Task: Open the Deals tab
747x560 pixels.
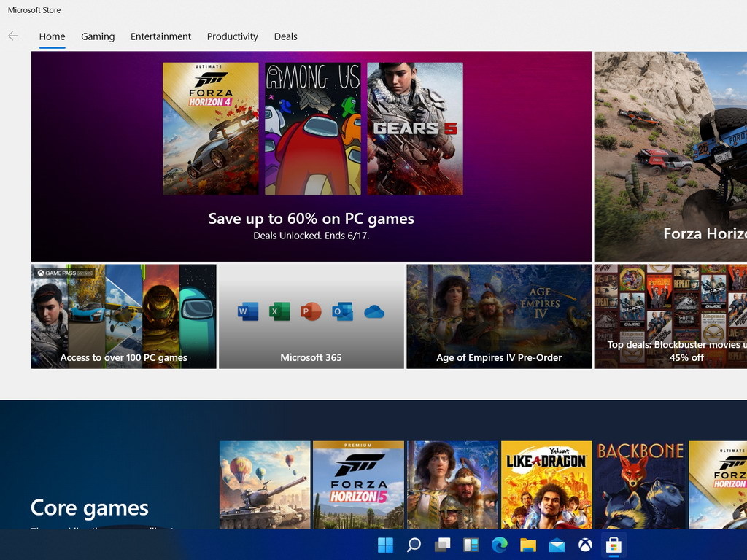Action: [285, 36]
